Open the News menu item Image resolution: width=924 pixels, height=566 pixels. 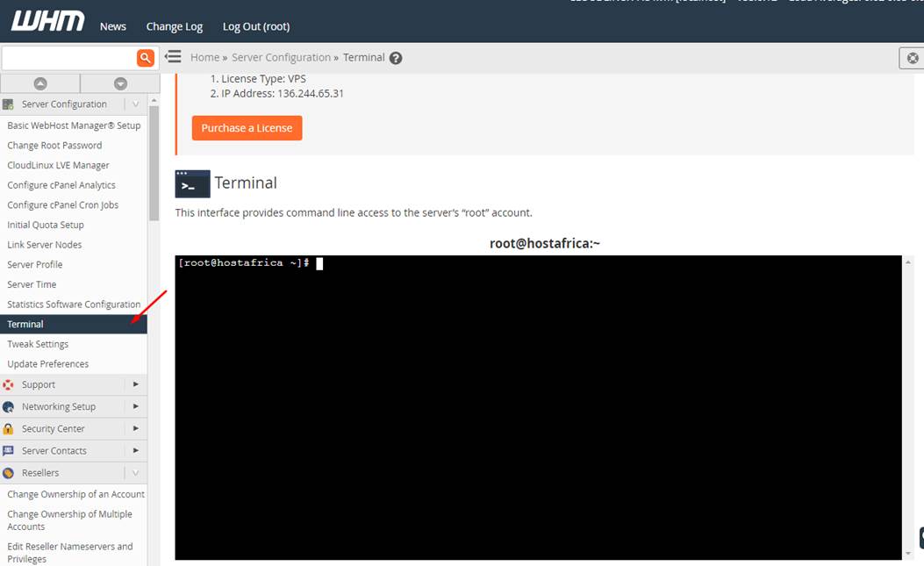pos(113,26)
